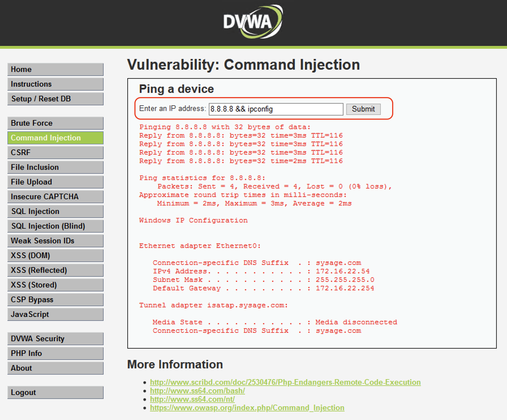This screenshot has height=420, width=507.
Task: Open DVWA Security settings
Action: (x=55, y=339)
